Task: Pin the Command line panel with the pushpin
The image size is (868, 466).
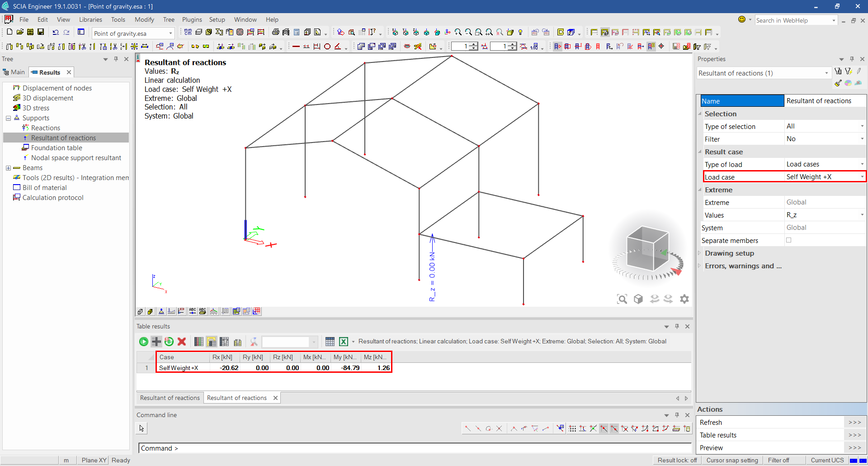Action: [677, 415]
